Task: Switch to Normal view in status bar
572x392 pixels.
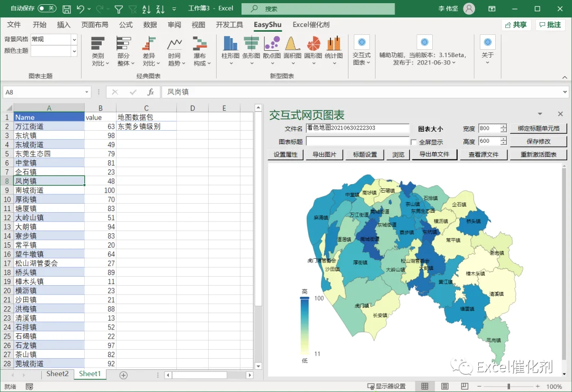Action: [425, 386]
